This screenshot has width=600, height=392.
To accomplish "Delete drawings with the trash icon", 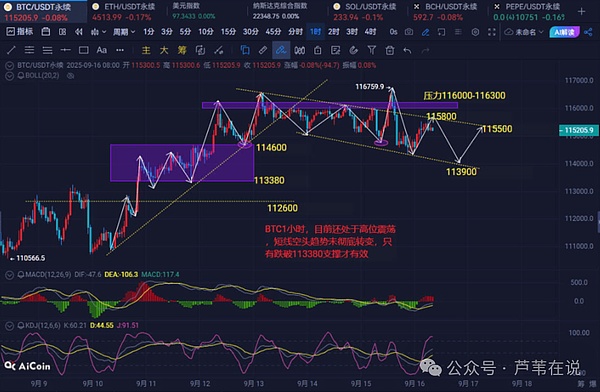I will click(x=390, y=50).
